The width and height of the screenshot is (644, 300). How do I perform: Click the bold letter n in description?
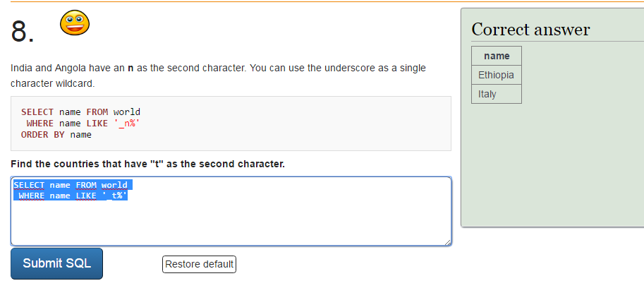pos(130,68)
